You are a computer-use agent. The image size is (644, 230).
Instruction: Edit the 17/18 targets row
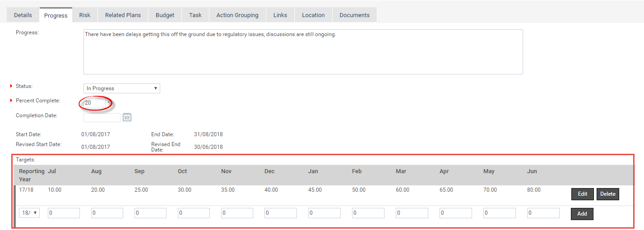click(x=583, y=194)
